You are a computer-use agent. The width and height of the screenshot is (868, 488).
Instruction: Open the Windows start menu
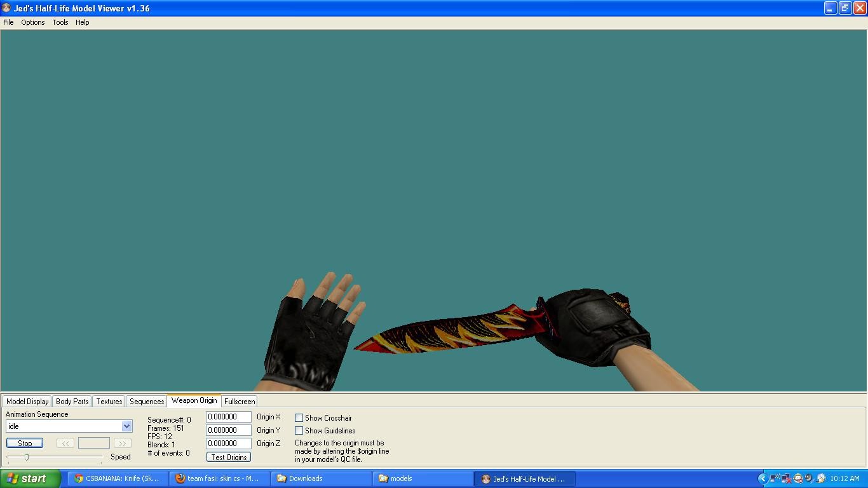[31, 478]
